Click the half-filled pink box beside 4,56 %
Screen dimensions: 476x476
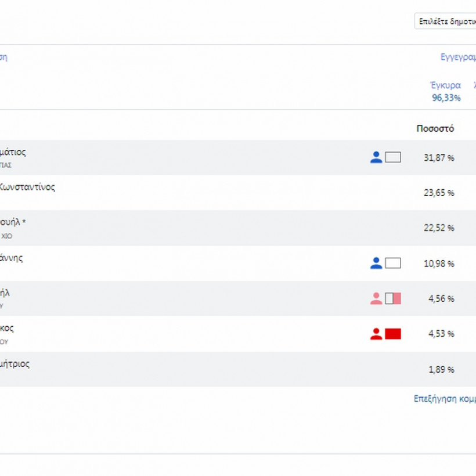[x=393, y=298]
